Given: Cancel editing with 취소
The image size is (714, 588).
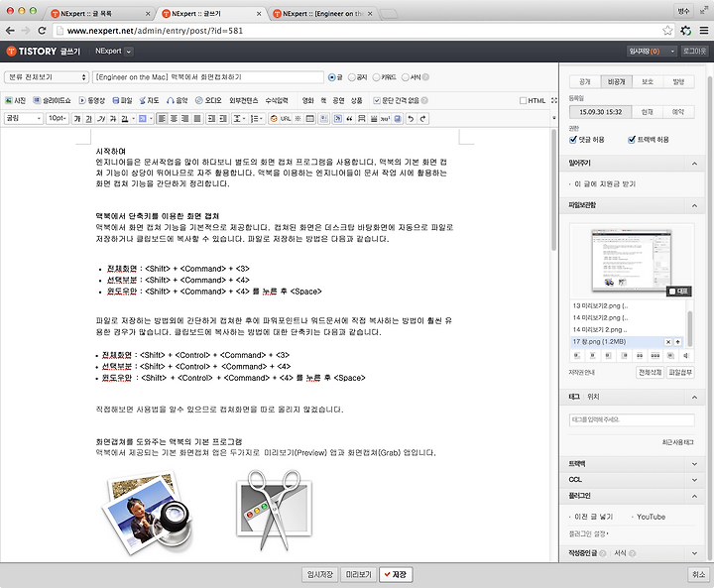Looking at the screenshot, I should click(698, 575).
